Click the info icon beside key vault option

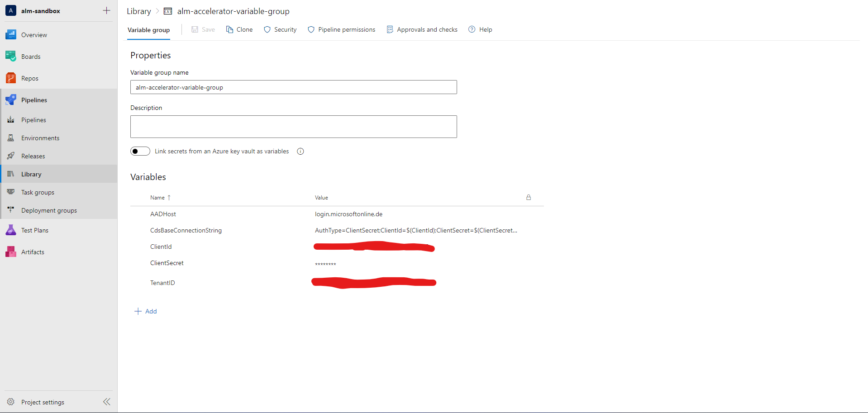[x=300, y=151]
